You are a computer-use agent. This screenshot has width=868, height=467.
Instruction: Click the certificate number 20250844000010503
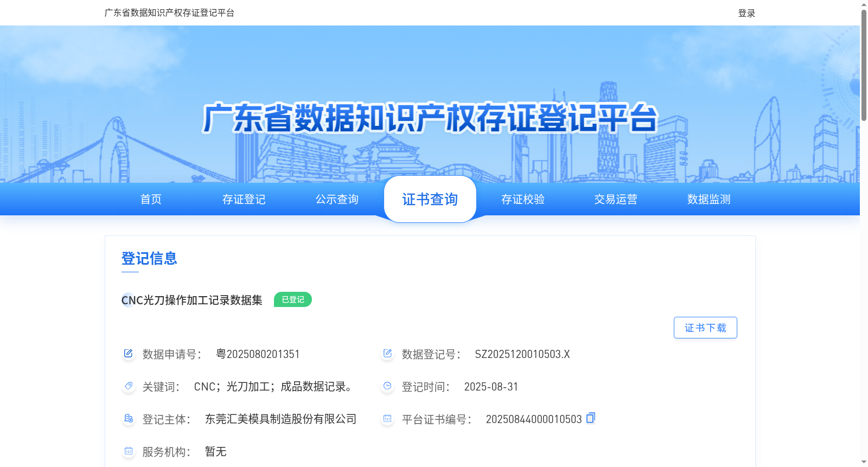(534, 419)
